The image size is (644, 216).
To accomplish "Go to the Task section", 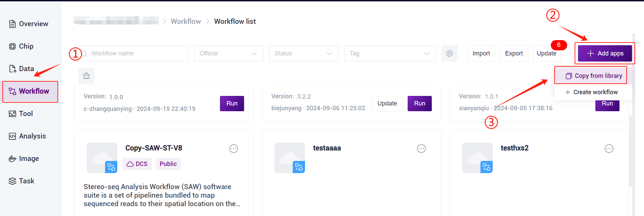I will pos(21,181).
